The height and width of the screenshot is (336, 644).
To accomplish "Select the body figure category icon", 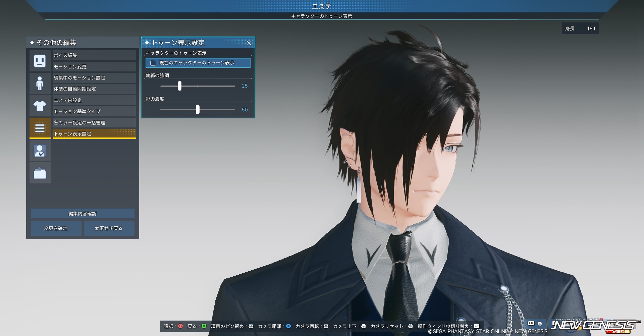I will [40, 83].
